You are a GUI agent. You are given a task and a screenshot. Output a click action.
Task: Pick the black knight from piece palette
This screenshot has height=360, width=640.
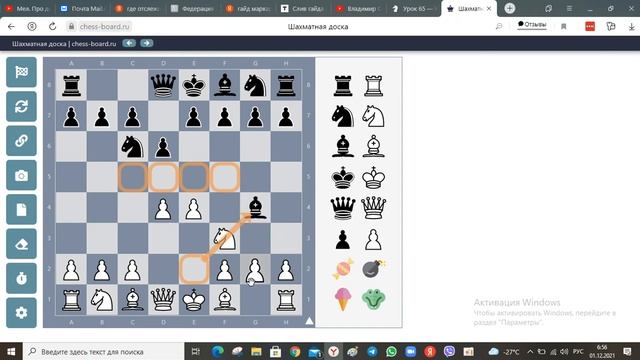click(343, 116)
